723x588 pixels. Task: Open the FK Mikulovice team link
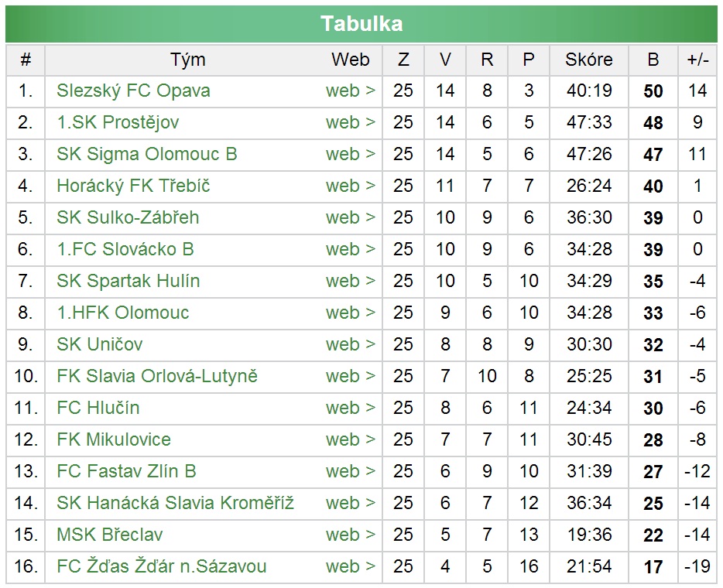click(114, 439)
